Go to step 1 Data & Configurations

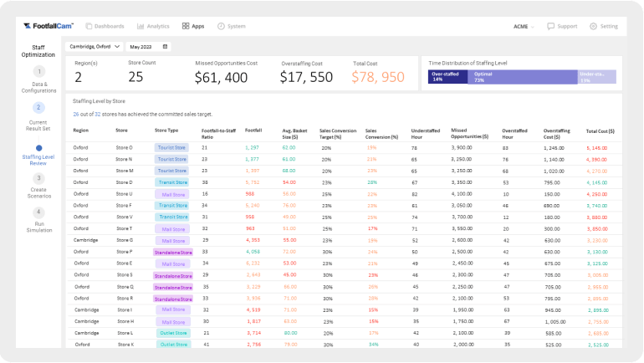(39, 79)
